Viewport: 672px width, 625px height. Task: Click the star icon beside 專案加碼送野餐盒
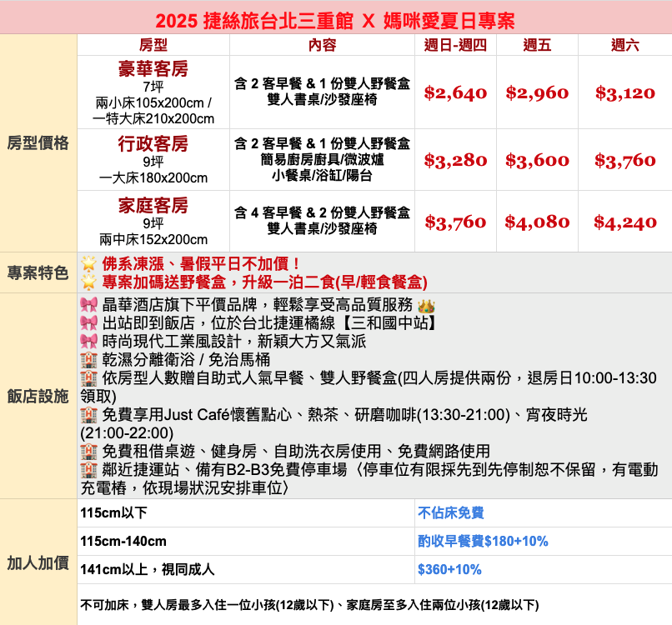pyautogui.click(x=88, y=282)
